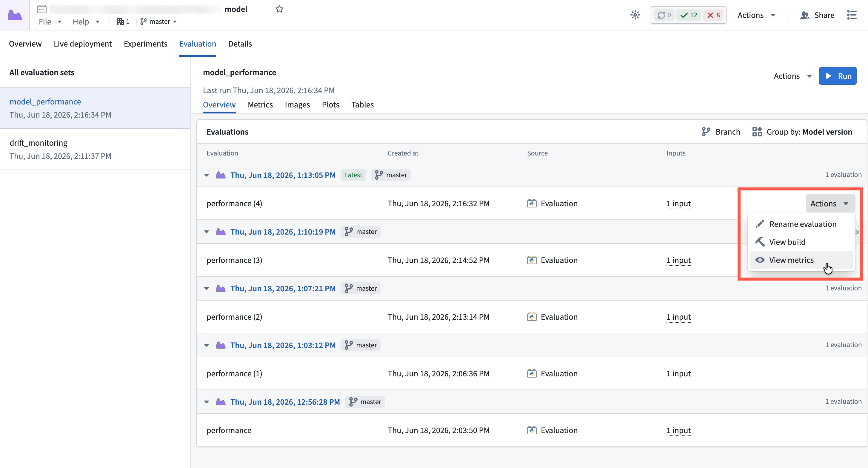Open the 1:10:19 PM model version link

click(x=283, y=232)
